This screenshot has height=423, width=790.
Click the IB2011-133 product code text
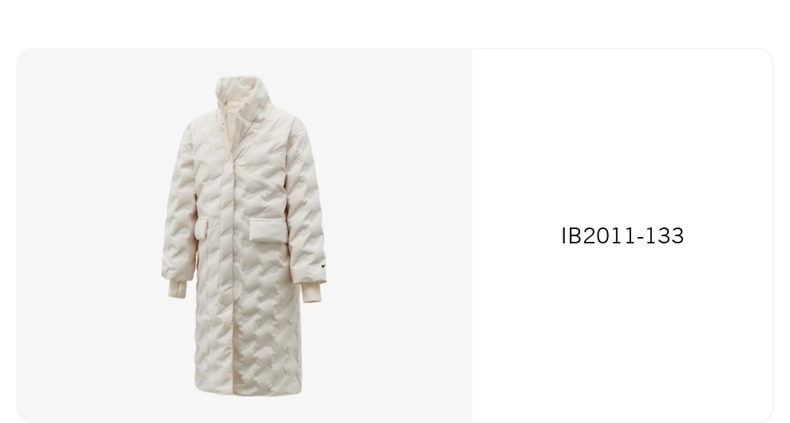pos(622,236)
